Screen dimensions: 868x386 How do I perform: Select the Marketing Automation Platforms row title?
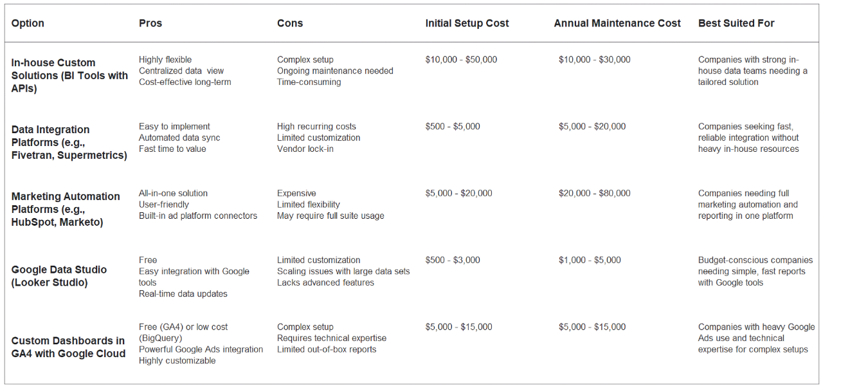(x=66, y=209)
